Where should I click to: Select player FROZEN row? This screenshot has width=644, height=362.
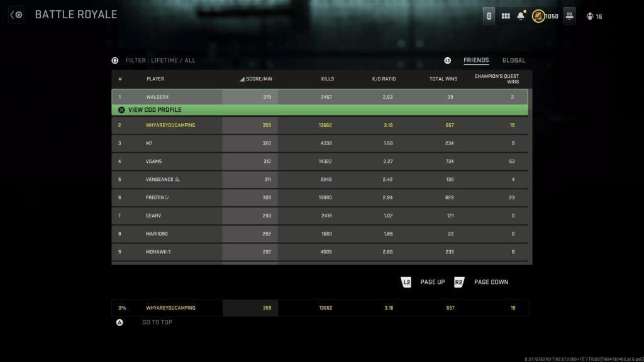coord(319,197)
